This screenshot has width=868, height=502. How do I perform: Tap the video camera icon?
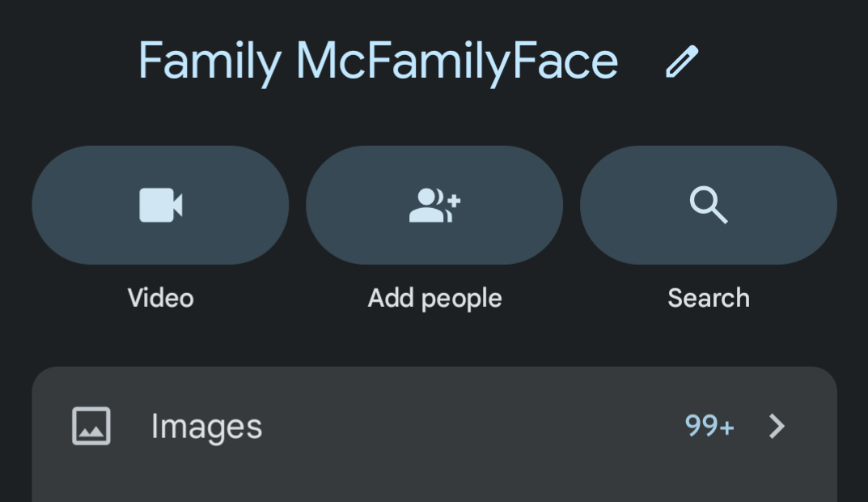point(160,205)
